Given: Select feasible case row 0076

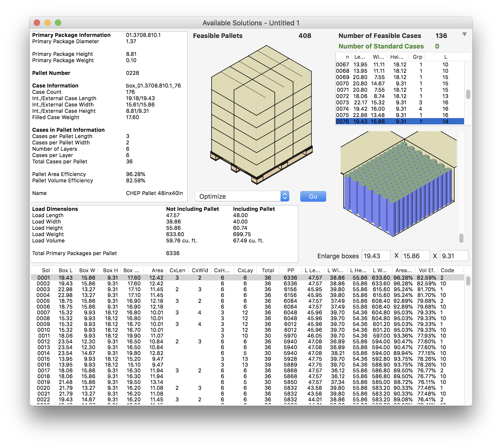Looking at the screenshot, I should [x=400, y=121].
